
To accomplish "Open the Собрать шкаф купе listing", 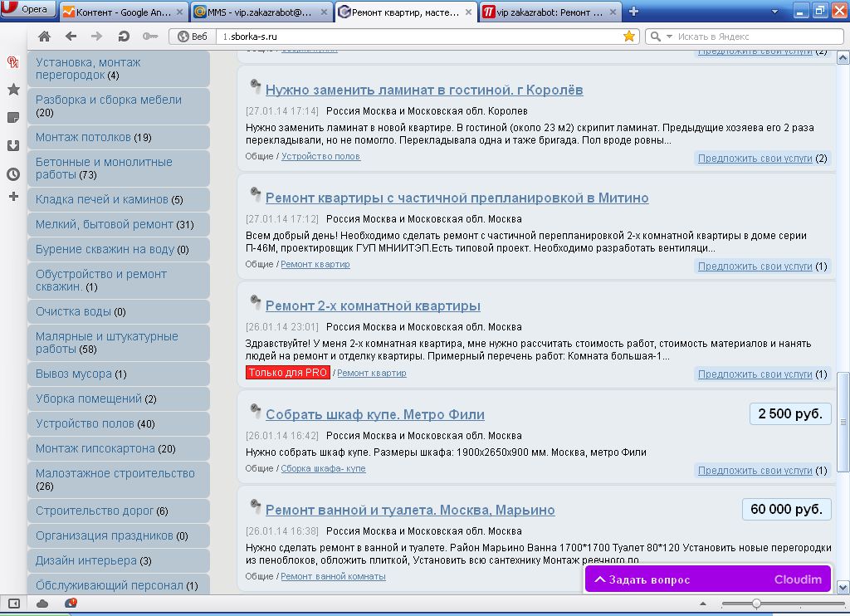I will pyautogui.click(x=374, y=414).
